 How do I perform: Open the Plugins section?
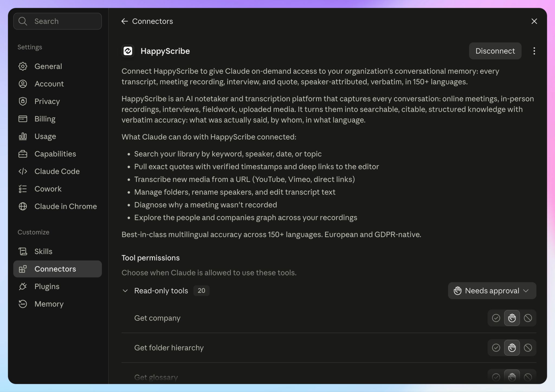[x=57, y=286]
